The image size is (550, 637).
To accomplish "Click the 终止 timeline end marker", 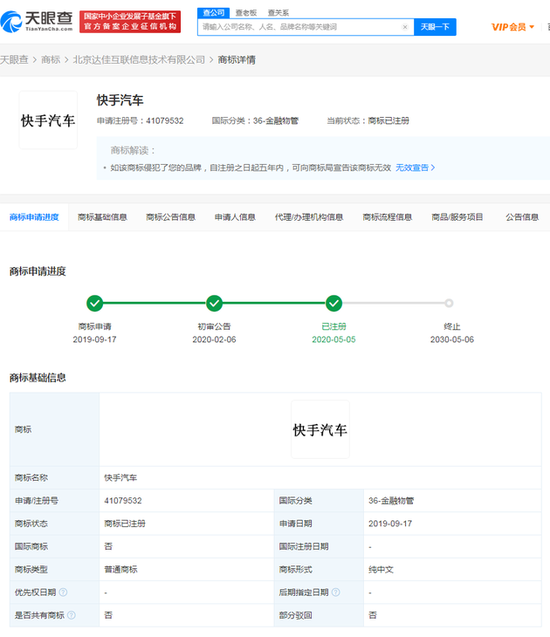I will pyautogui.click(x=449, y=303).
